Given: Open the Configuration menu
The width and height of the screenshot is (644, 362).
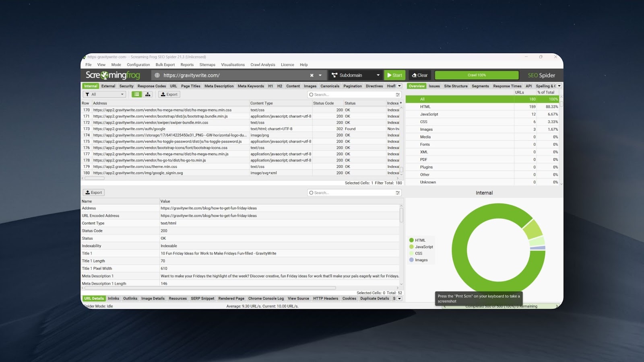Looking at the screenshot, I should [x=138, y=65].
